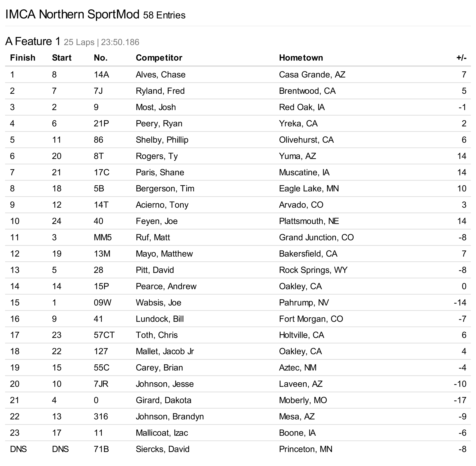Click the IMCA Northern SportMod heading
476x466 pixels.
point(72,14)
